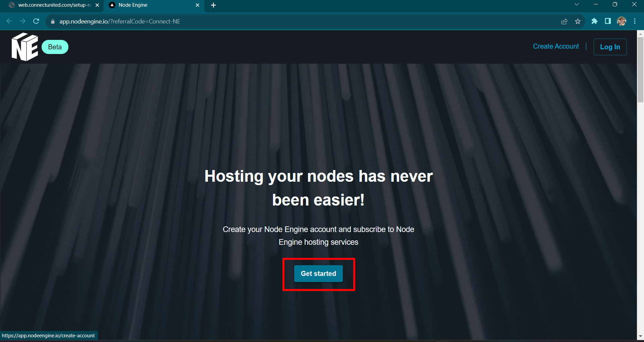Close the Node Engine tab

coord(198,5)
